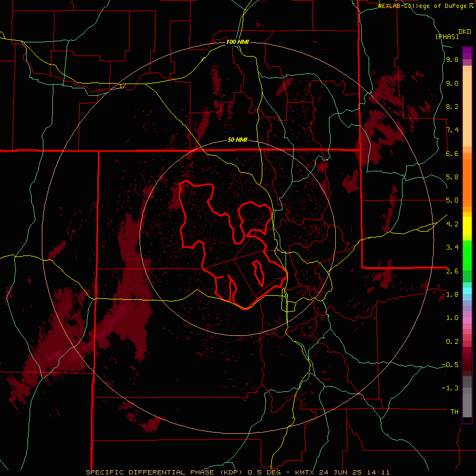Viewport: 476px width, 476px height.
Task: Pick the yellow band of the color bar
Action: 467,226
